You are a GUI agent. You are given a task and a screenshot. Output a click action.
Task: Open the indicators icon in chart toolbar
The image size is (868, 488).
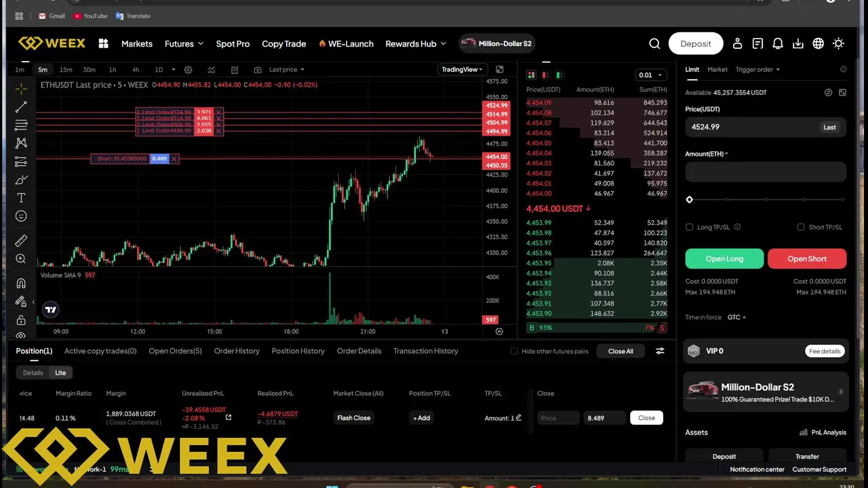click(x=212, y=70)
